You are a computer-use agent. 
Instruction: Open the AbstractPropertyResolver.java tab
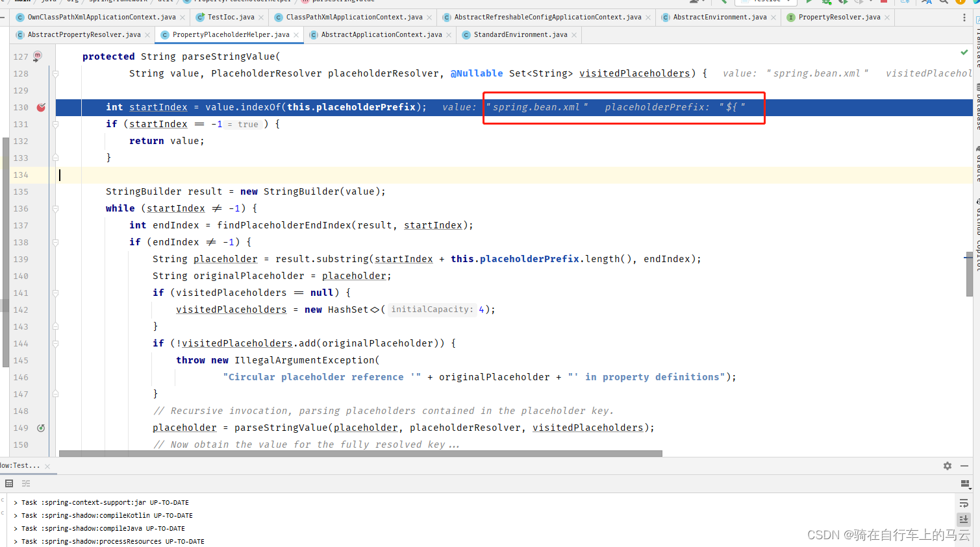(x=84, y=35)
